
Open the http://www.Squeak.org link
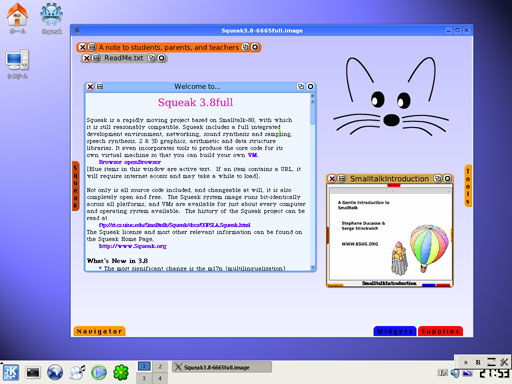tap(132, 246)
